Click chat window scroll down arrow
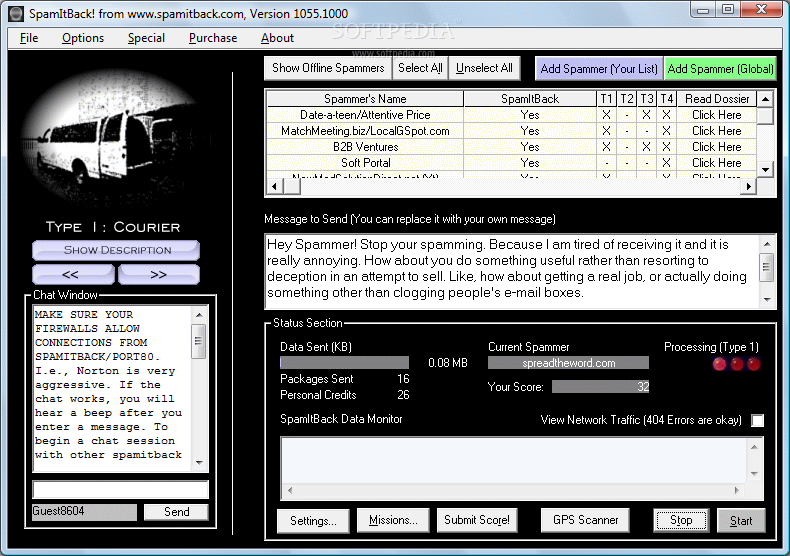790x556 pixels. pyautogui.click(x=199, y=462)
